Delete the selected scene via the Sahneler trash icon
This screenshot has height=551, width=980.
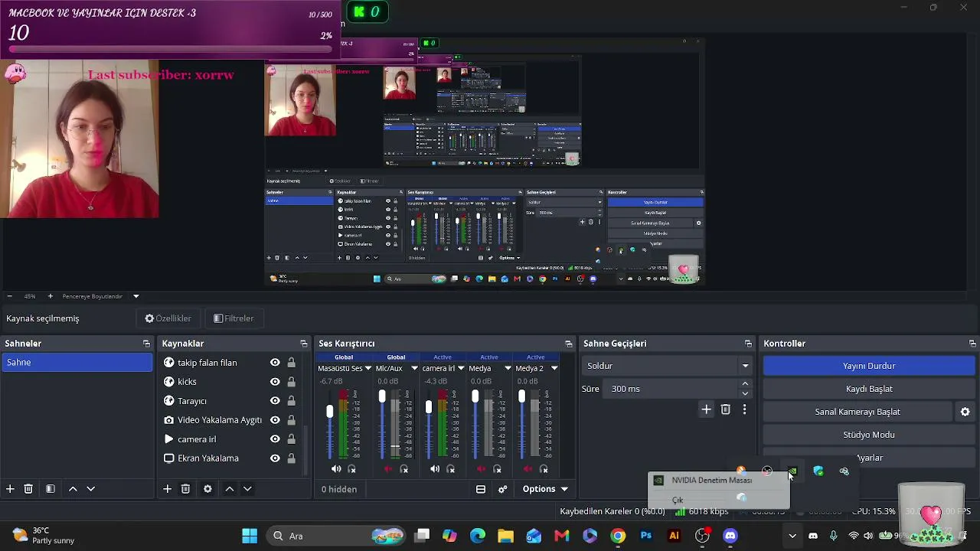click(x=28, y=489)
